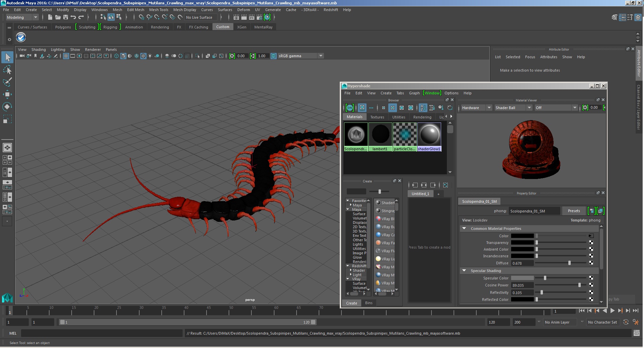Image resolution: width=644 pixels, height=348 pixels.
Task: Toggle viewport color management ON button
Action: (x=273, y=56)
